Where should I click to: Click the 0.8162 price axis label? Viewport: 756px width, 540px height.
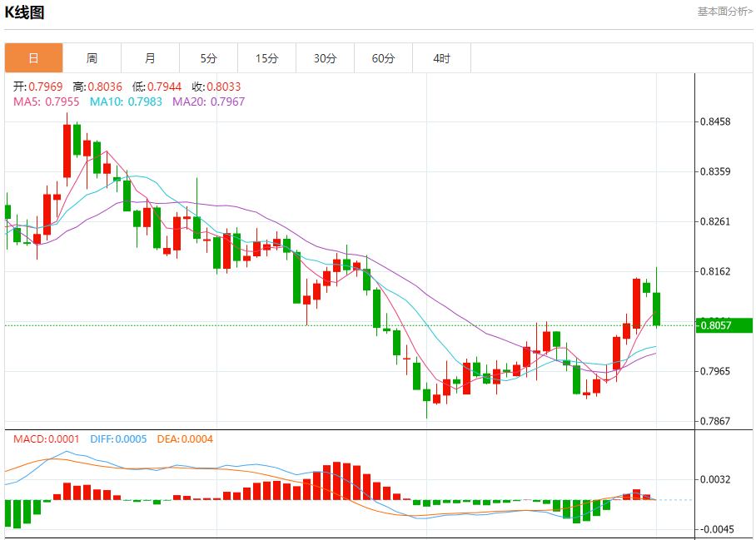[715, 271]
